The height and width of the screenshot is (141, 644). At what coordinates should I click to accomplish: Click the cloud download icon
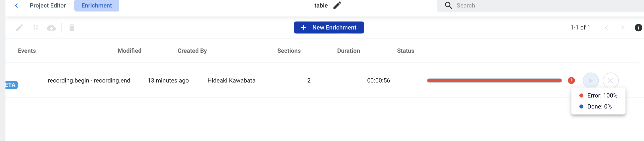tap(51, 27)
